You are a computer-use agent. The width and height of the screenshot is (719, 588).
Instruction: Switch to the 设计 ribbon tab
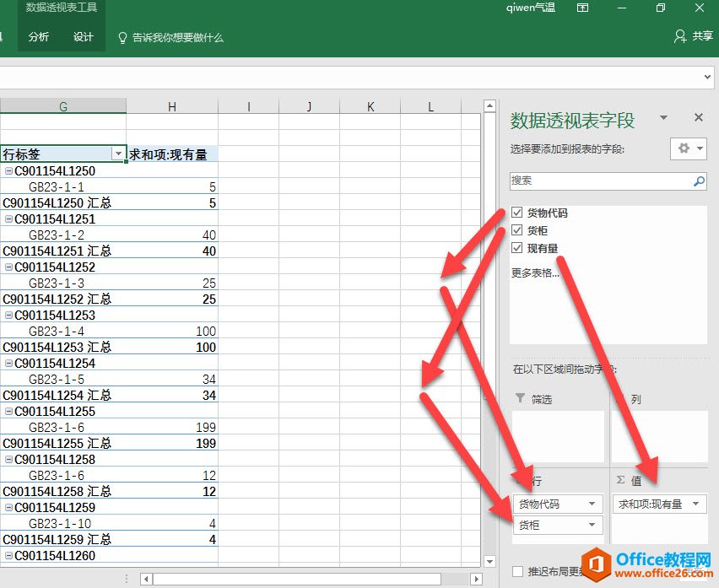[83, 37]
